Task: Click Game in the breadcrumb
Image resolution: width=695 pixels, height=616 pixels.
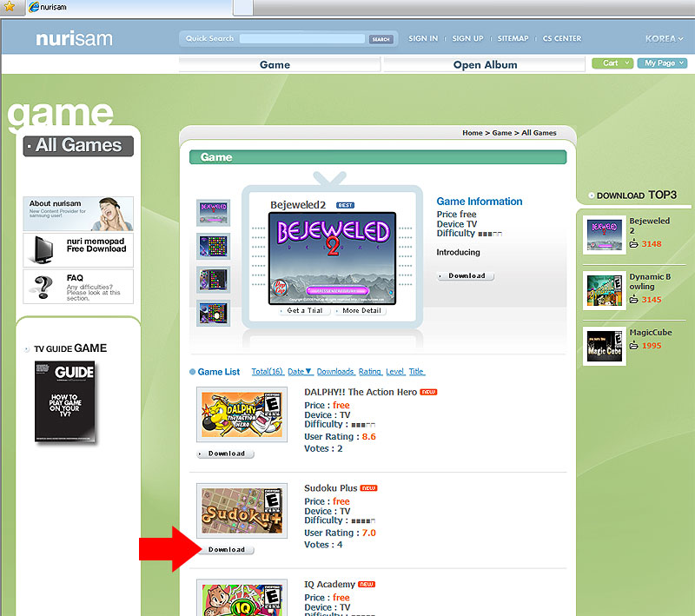Action: pos(502,133)
